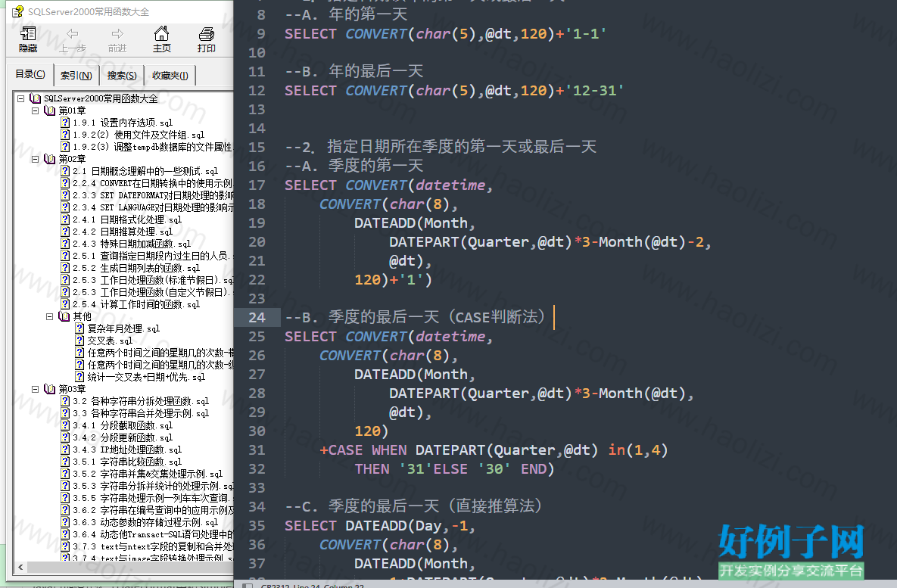Open topic 2.5.3 工作日处理函数(标准节假日)
The width and height of the screenshot is (897, 588).
[152, 280]
